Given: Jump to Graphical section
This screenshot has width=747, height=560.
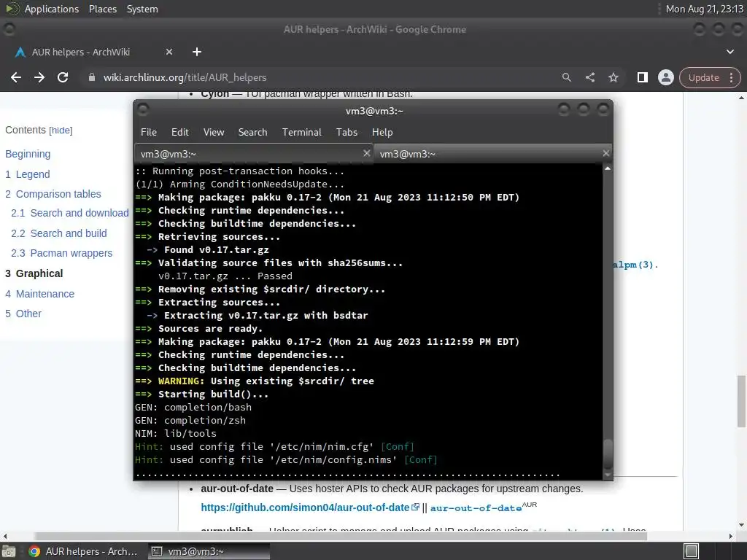Looking at the screenshot, I should pyautogui.click(x=34, y=273).
